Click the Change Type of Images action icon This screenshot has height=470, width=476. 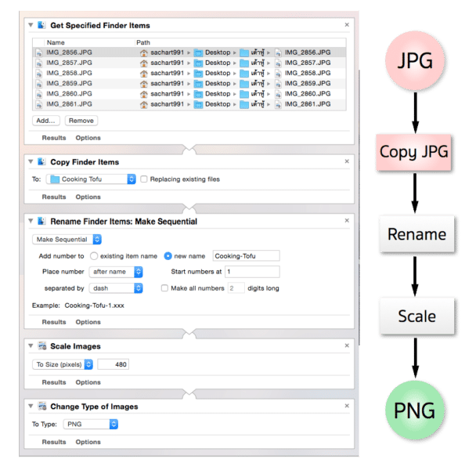click(41, 407)
